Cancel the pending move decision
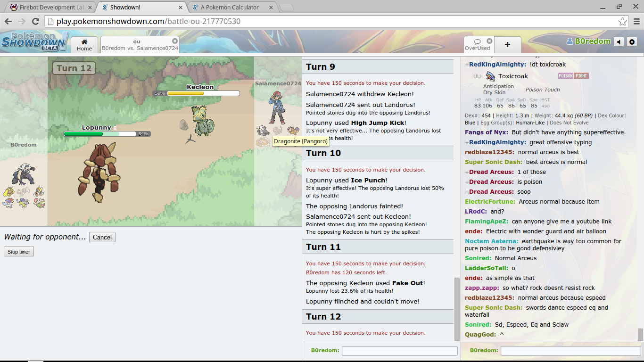The width and height of the screenshot is (644, 362). click(102, 237)
